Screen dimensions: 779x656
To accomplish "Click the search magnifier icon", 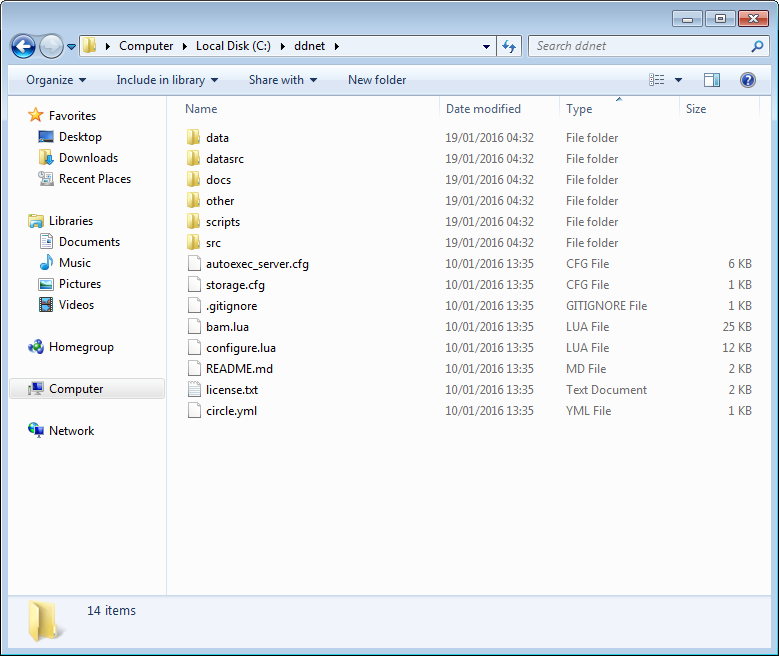I will 757,46.
